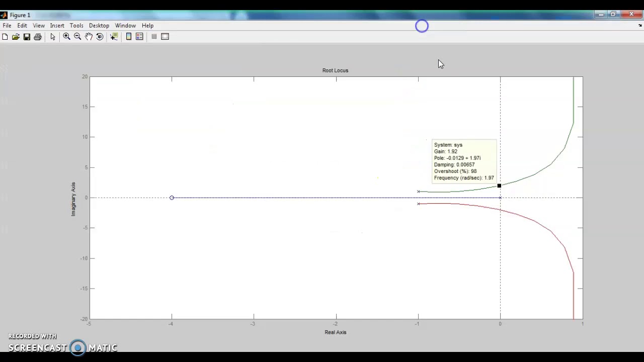This screenshot has height=362, width=644.
Task: Select the Pan hand tool
Action: pyautogui.click(x=89, y=37)
